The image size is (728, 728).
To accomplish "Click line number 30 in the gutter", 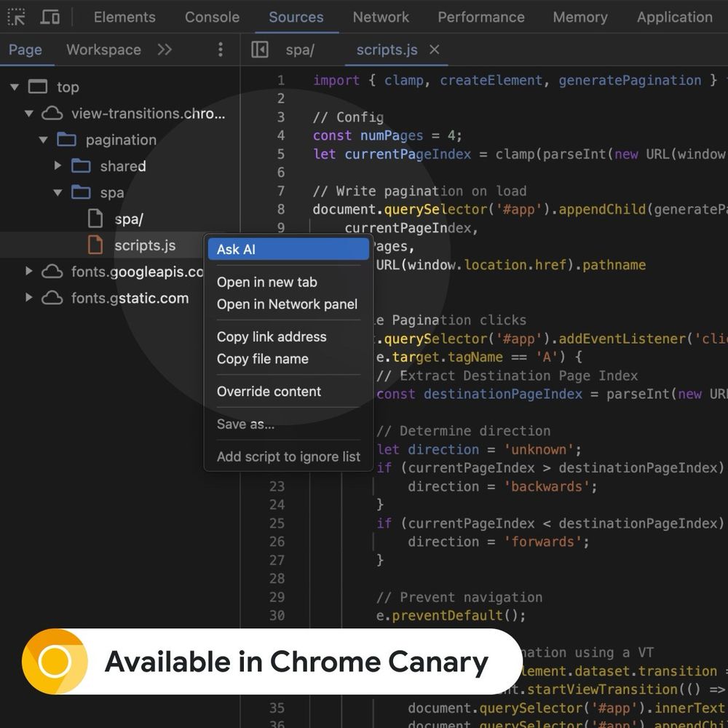I will coord(277,616).
